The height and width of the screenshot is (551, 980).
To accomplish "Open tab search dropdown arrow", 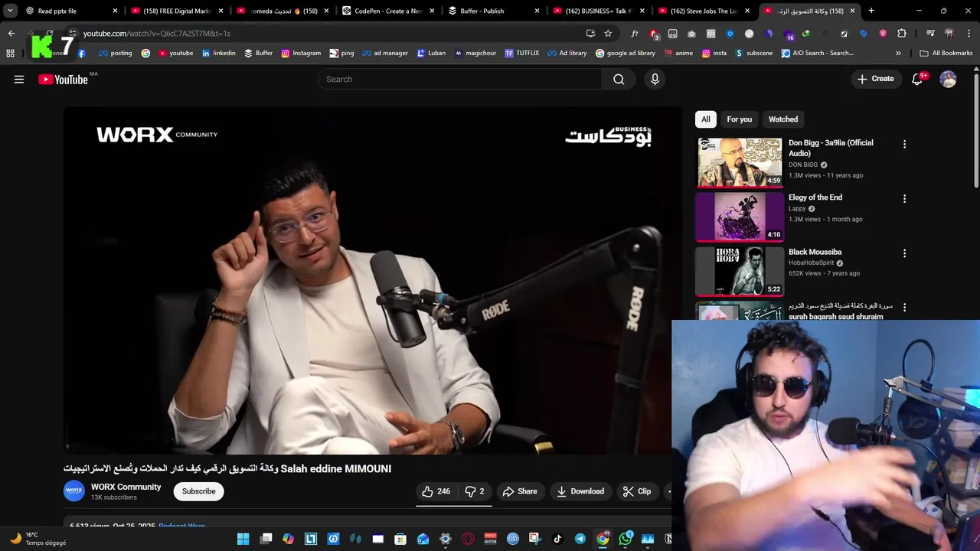I will (10, 11).
